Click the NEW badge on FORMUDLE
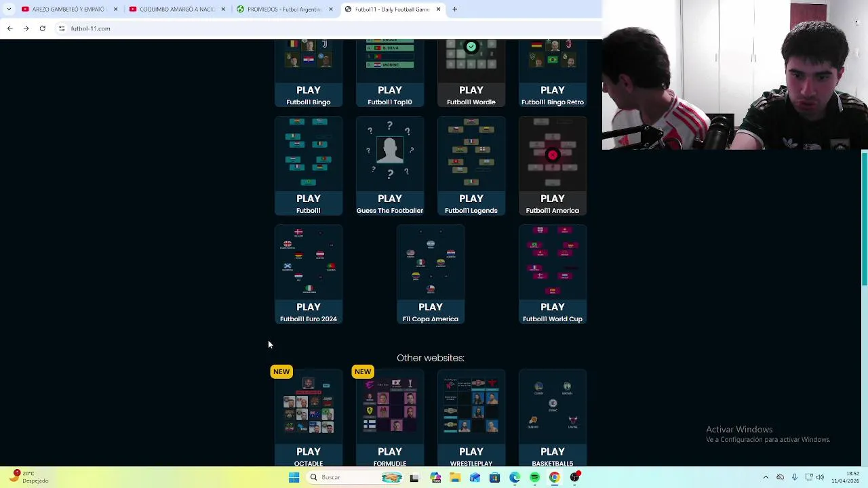Image resolution: width=868 pixels, height=488 pixels. pos(363,371)
